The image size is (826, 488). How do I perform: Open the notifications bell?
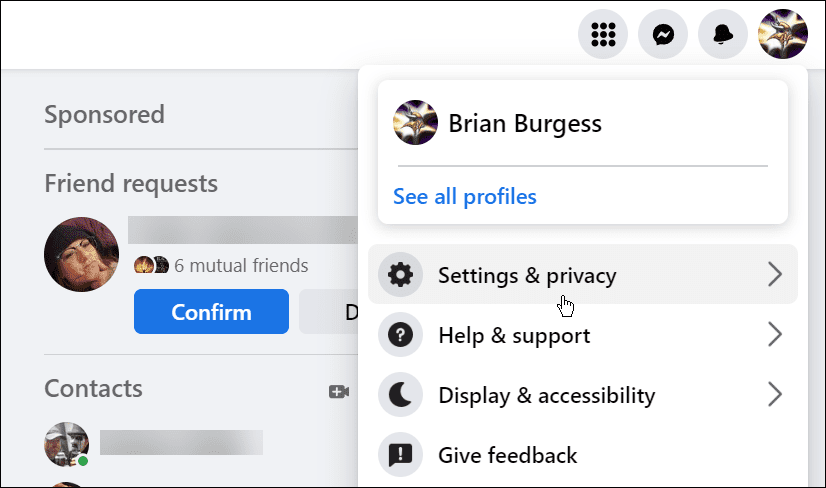[x=723, y=34]
